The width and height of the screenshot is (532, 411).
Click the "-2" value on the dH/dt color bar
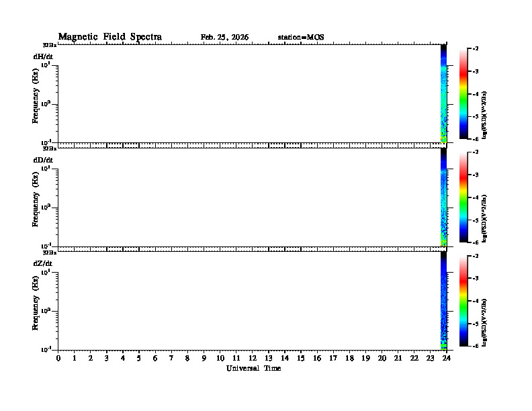[x=476, y=49]
